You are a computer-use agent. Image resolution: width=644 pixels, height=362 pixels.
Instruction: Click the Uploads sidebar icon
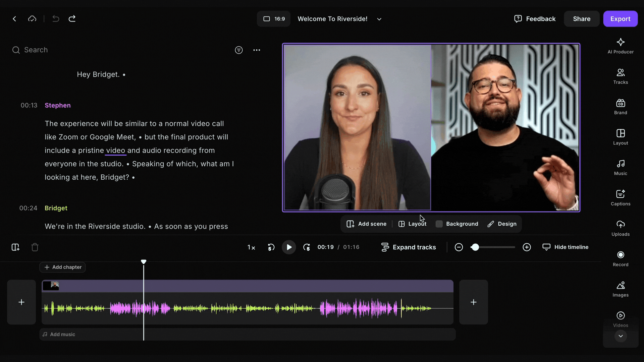pyautogui.click(x=620, y=228)
